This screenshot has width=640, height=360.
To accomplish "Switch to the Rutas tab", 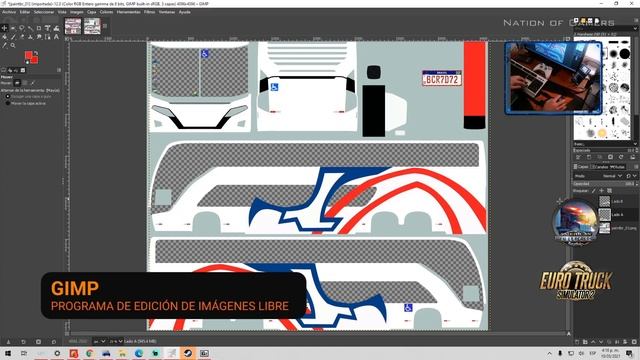I will pos(617,167).
